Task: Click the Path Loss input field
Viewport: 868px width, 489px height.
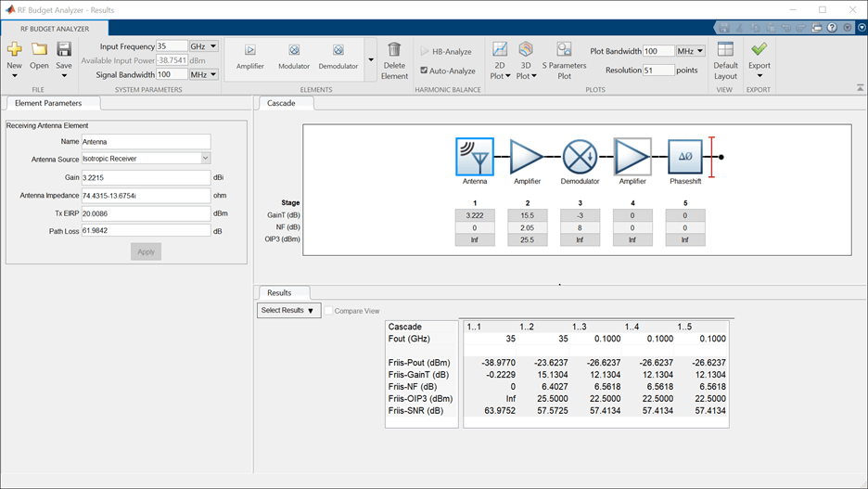Action: [146, 231]
